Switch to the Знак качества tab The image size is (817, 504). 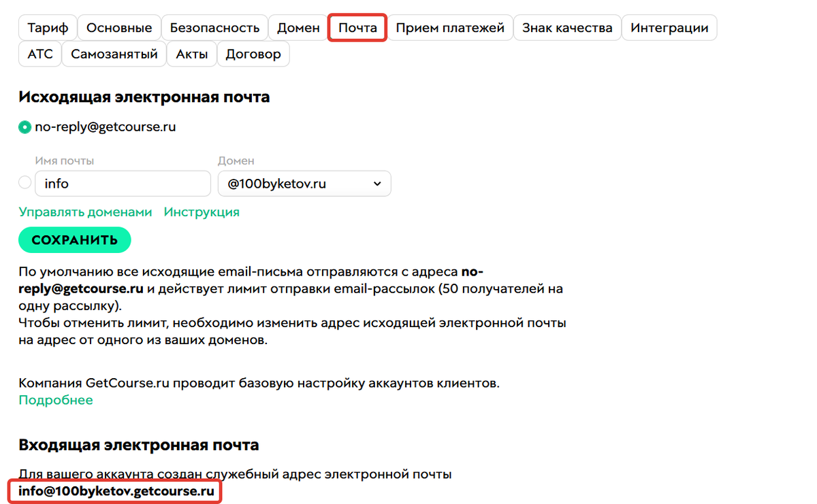tap(567, 28)
